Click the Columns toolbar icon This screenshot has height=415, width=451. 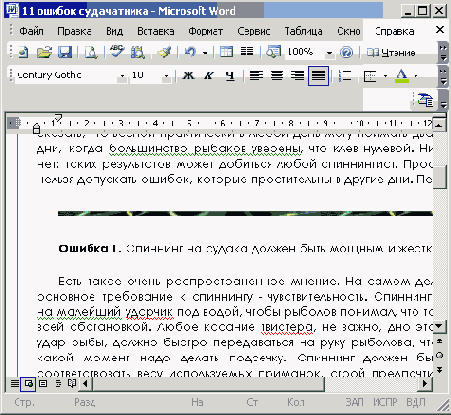247,51
